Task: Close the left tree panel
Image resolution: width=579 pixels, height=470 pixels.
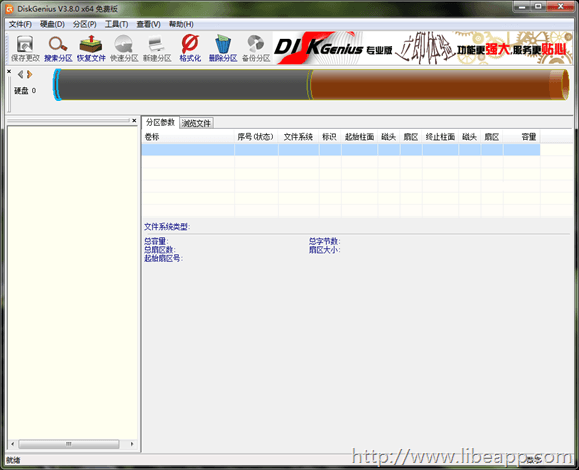Action: (x=134, y=120)
